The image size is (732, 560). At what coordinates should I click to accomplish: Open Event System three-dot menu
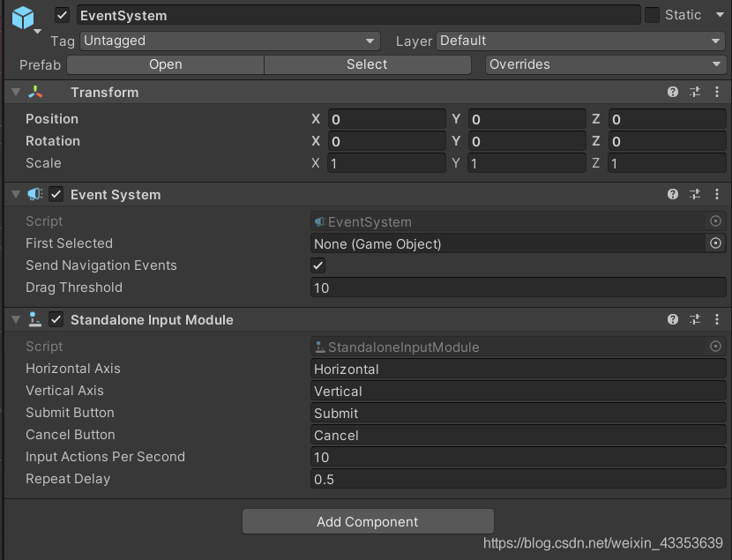[717, 194]
